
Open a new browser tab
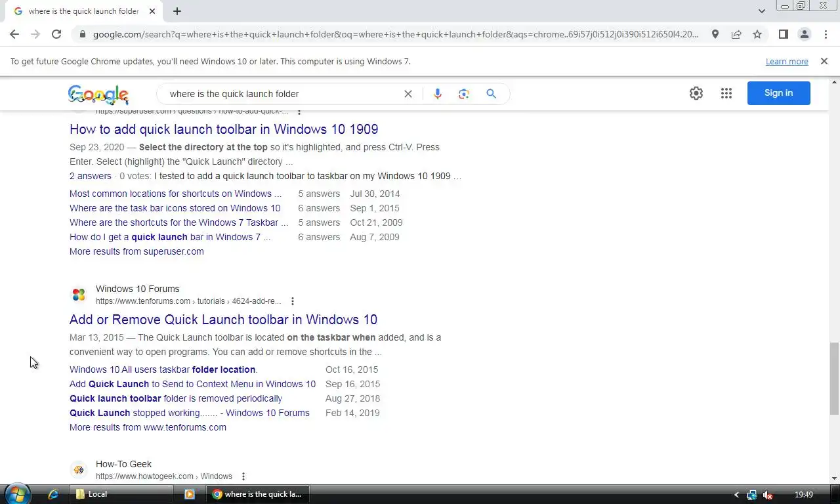(x=177, y=11)
